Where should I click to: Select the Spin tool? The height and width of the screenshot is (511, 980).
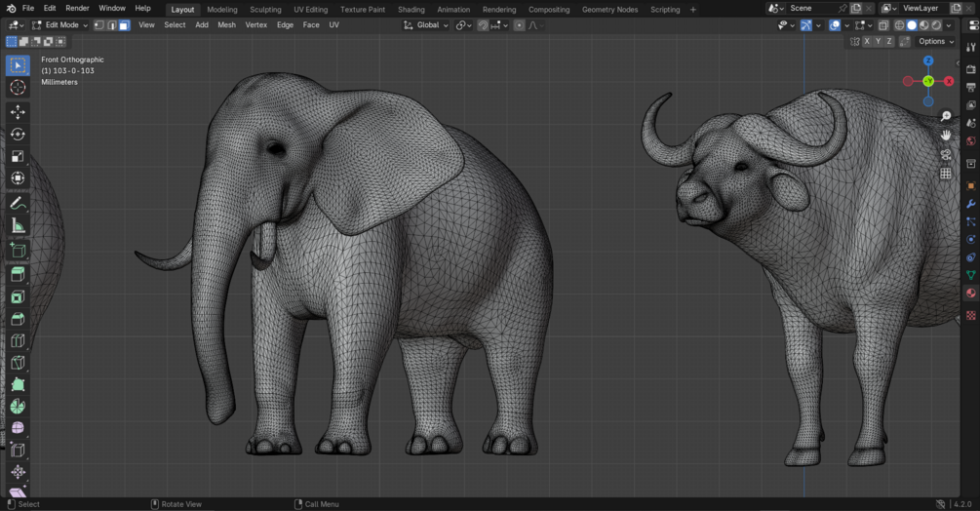18,406
